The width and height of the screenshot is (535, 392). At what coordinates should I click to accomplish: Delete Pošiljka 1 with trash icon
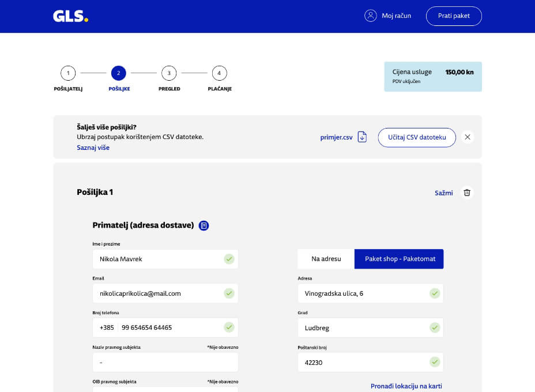click(x=467, y=193)
